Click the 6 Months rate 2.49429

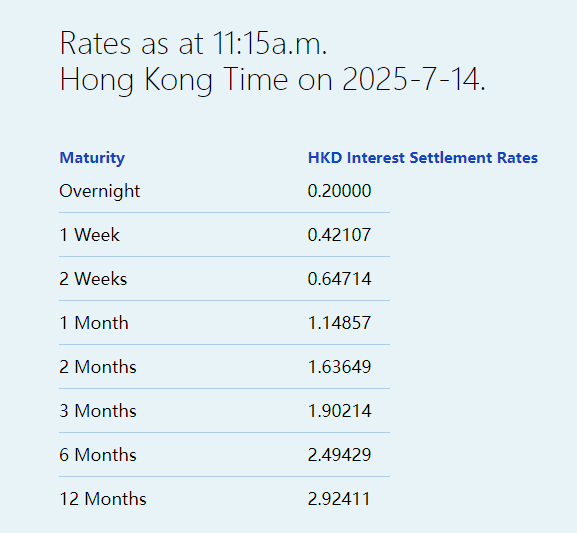(339, 455)
